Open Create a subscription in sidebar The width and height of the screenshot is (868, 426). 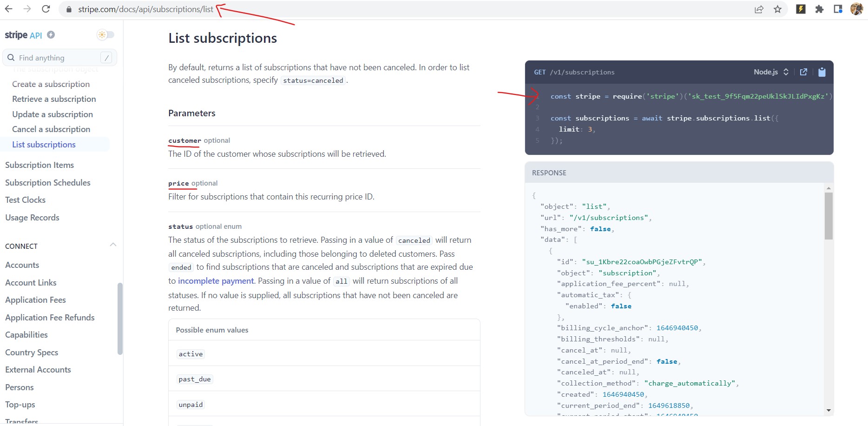point(51,84)
